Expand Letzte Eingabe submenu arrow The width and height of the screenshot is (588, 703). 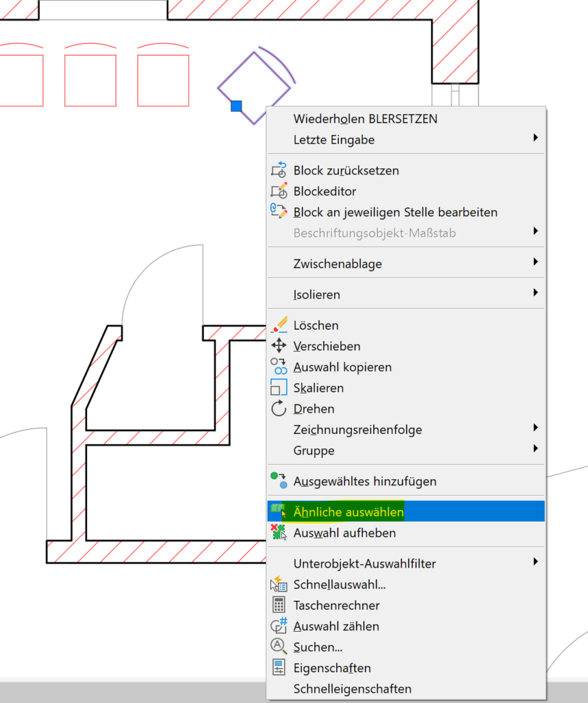coord(536,137)
